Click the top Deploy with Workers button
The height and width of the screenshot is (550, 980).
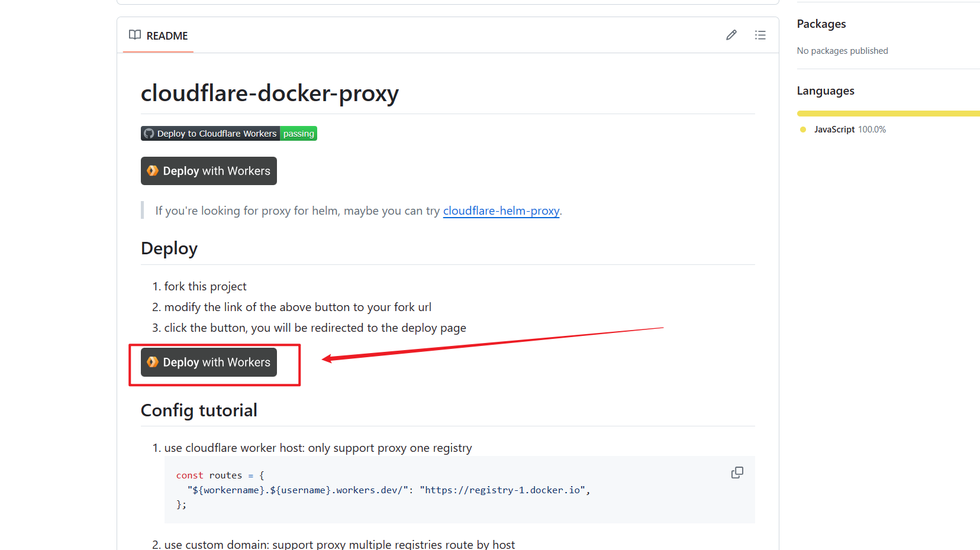point(209,171)
